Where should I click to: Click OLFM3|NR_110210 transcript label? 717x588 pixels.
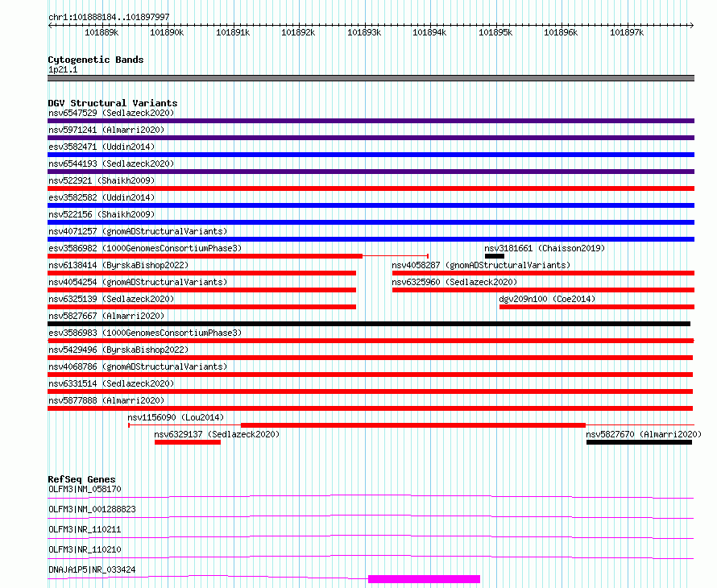click(x=85, y=549)
